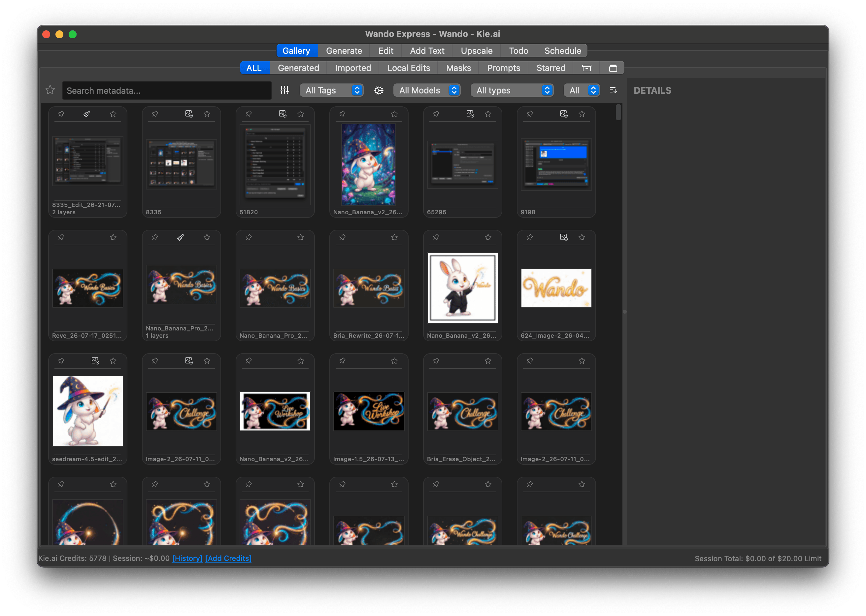The width and height of the screenshot is (866, 616).
Task: Click image info icon on 624_Image-2 card
Action: (563, 237)
